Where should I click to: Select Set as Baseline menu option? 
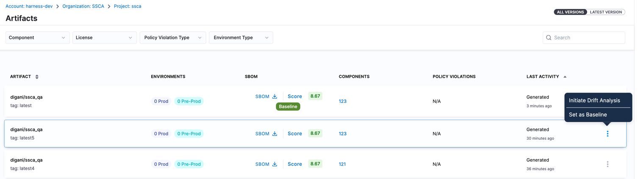tap(588, 115)
